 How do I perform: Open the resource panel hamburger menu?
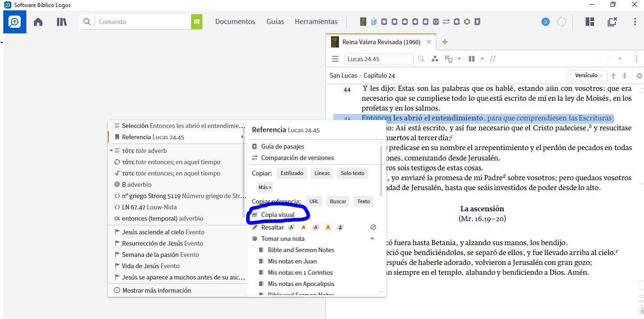point(335,59)
